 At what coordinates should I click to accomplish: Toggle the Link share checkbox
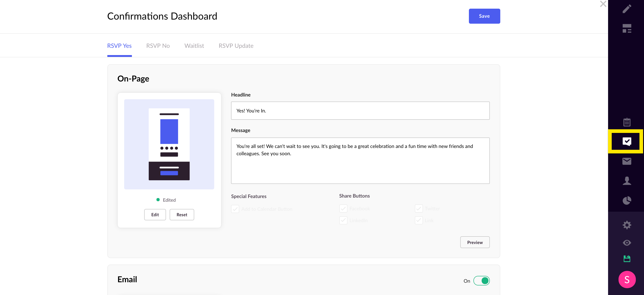click(418, 220)
